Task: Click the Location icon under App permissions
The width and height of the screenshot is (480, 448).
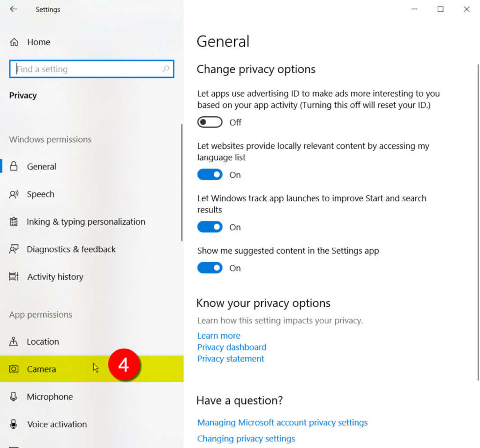Action: click(x=14, y=342)
